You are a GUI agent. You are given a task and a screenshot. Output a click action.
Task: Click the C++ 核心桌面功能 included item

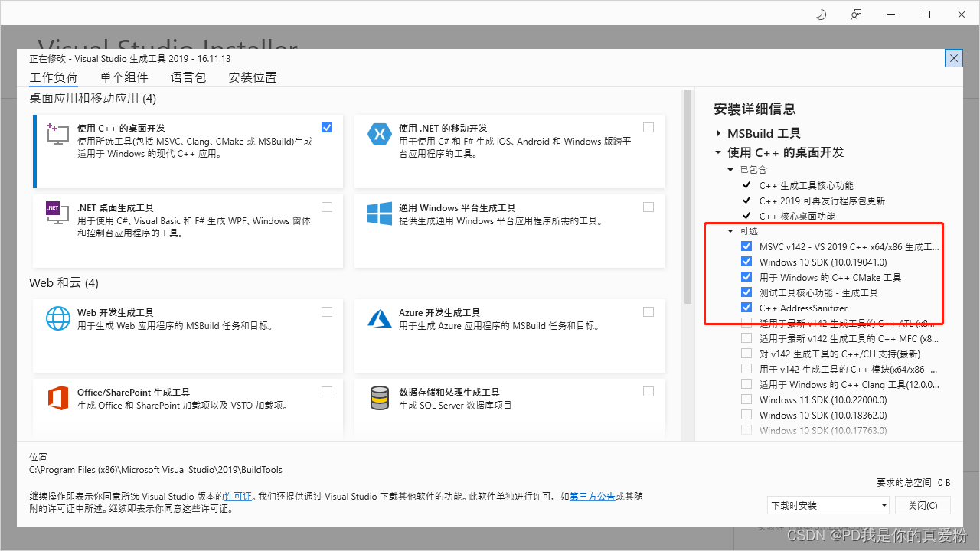pos(797,216)
